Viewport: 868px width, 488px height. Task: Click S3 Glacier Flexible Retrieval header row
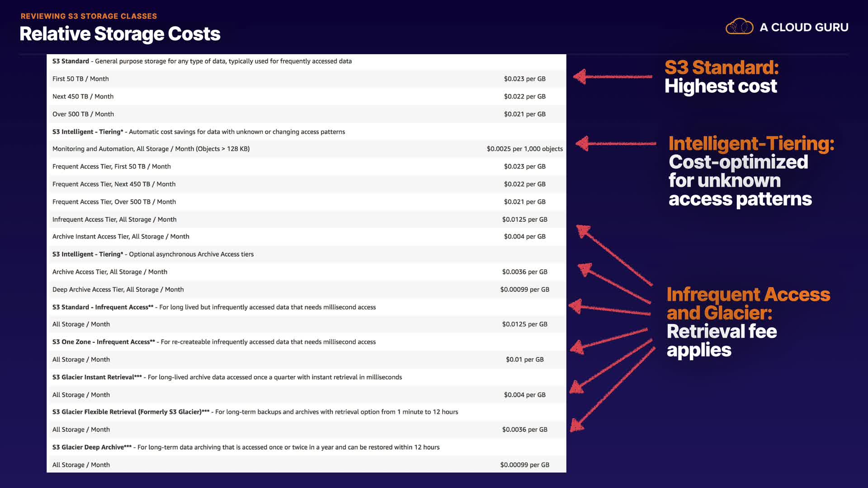click(x=255, y=412)
